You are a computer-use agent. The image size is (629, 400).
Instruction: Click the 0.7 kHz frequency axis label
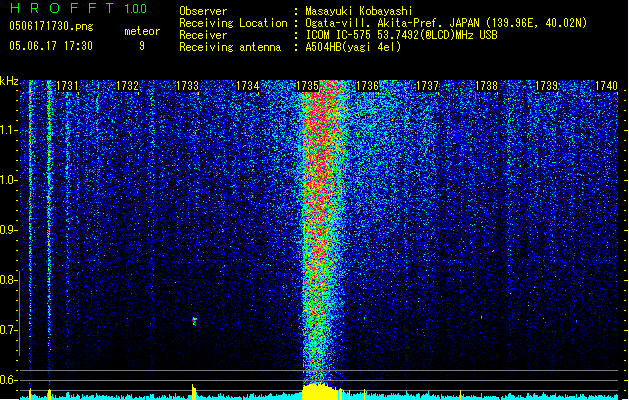8,330
